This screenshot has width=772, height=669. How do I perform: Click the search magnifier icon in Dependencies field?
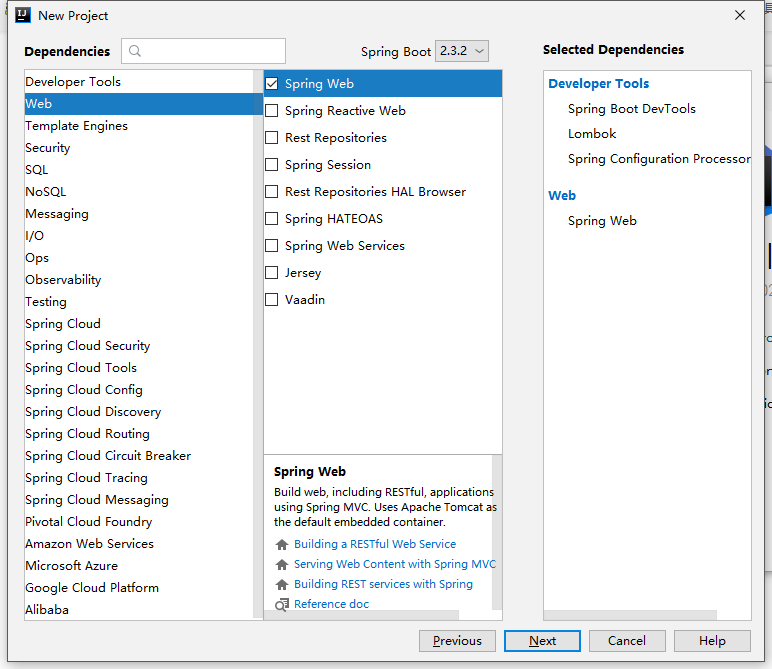(135, 51)
